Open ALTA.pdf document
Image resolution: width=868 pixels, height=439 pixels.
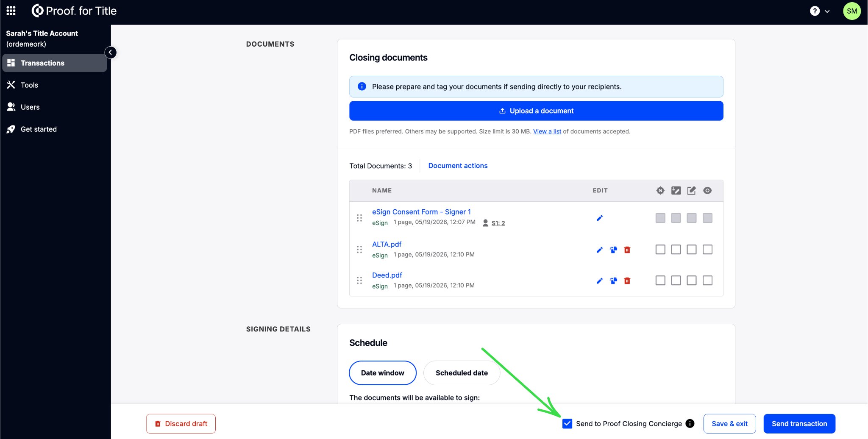click(387, 244)
